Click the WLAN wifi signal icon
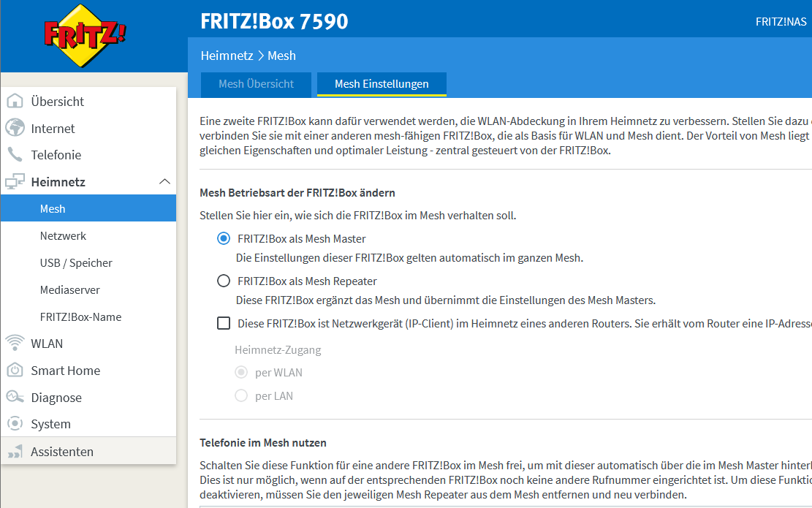Image resolution: width=812 pixels, height=508 pixels. (15, 343)
